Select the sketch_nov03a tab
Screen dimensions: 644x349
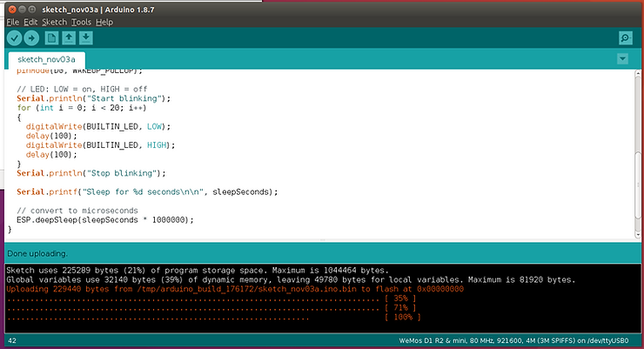click(46, 60)
